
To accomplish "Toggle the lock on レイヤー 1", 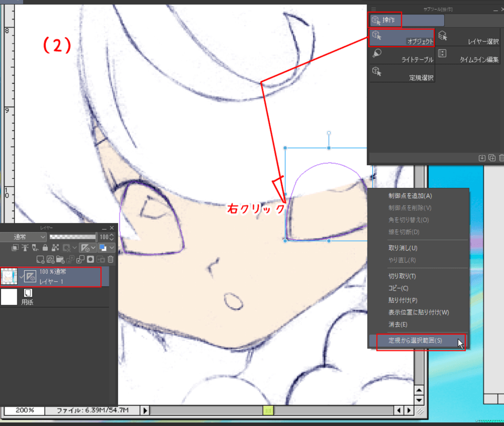I will 45,248.
